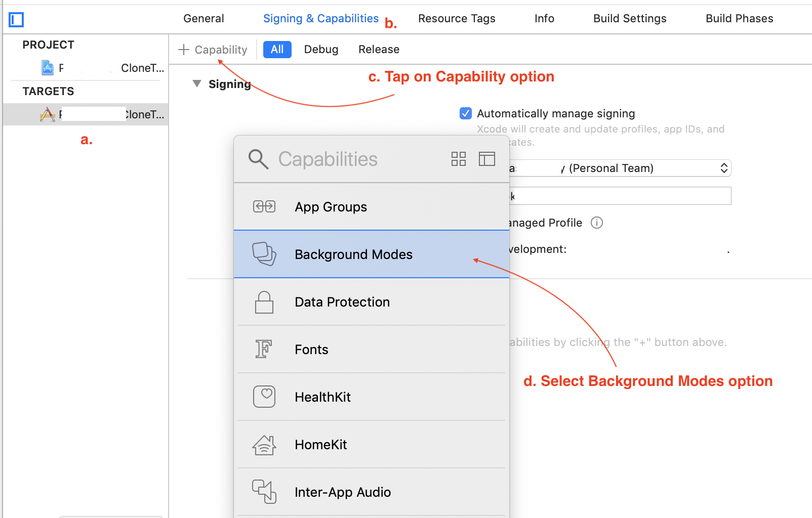
Task: Open the Signing & Capabilities tab
Action: 321,19
